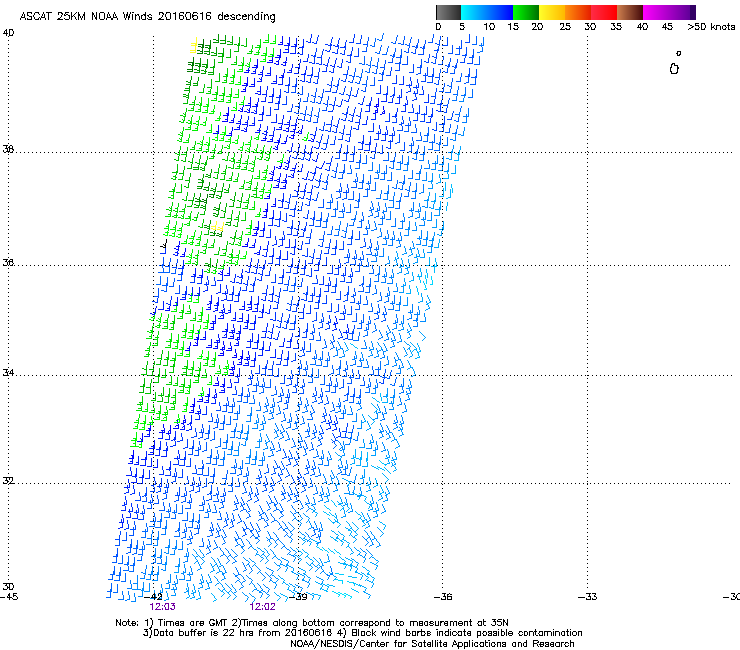Click the latitude axis label '38'
Screen dimensions: 740x650
pos(8,149)
